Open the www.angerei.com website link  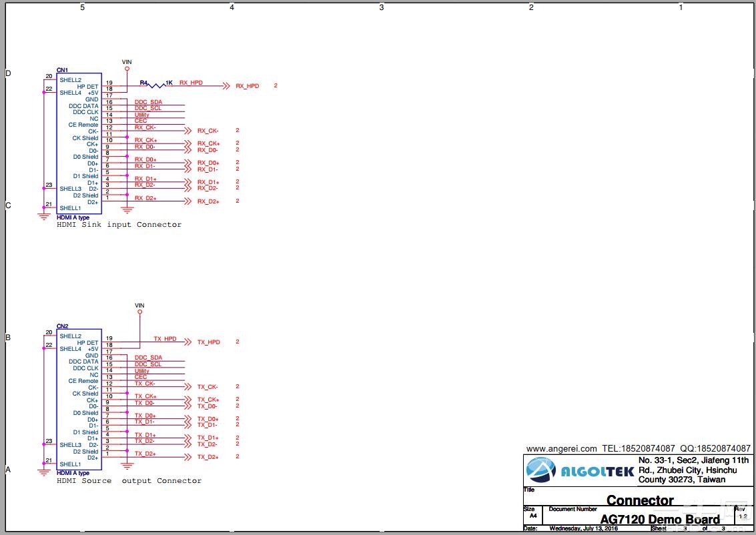pyautogui.click(x=561, y=448)
